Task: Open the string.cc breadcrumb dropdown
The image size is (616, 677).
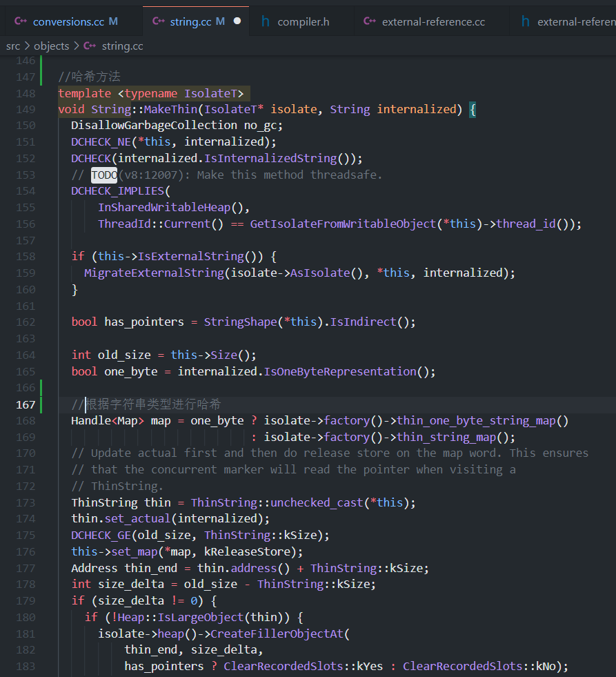Action: click(x=122, y=46)
